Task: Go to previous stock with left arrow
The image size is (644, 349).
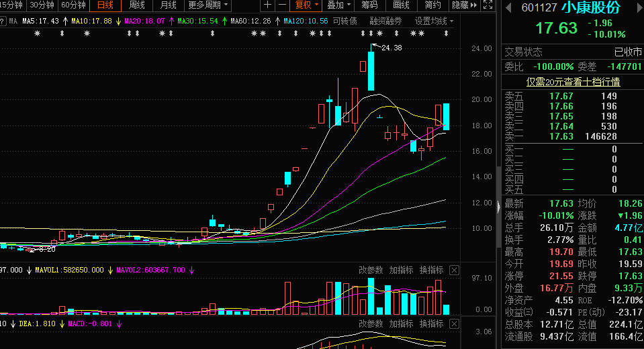Action: [x=508, y=7]
